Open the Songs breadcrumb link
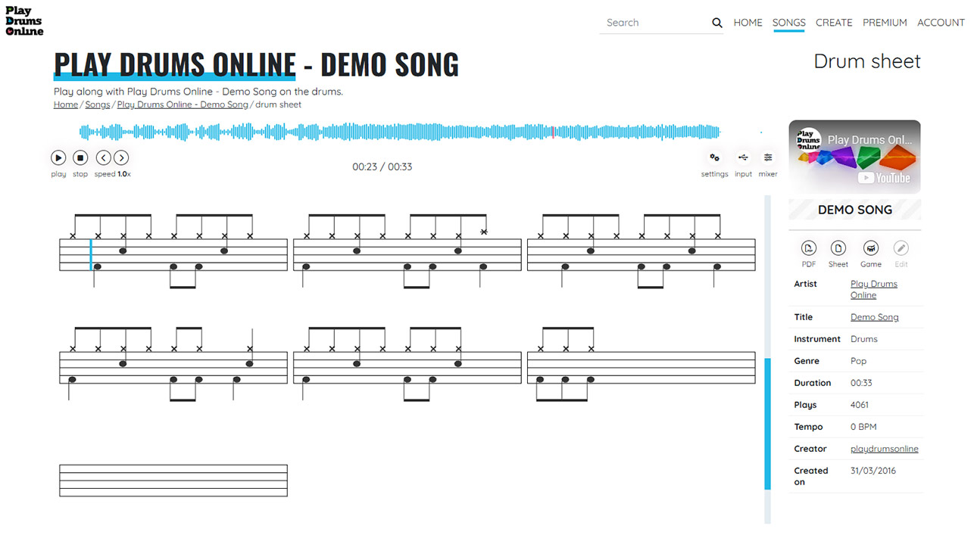This screenshot has height=560, width=974. [97, 104]
